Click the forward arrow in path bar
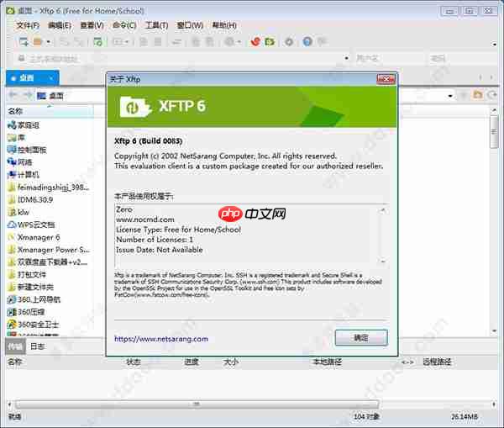504x428 pixels. click(28, 95)
